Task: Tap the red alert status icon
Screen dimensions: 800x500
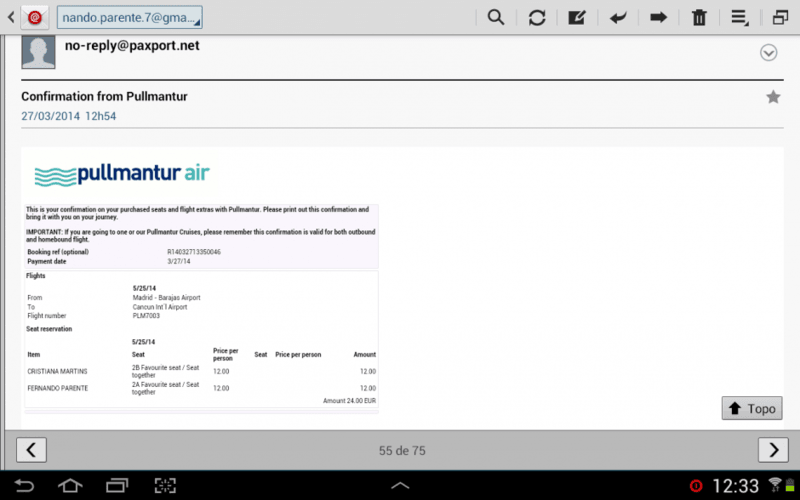Action: pos(696,486)
